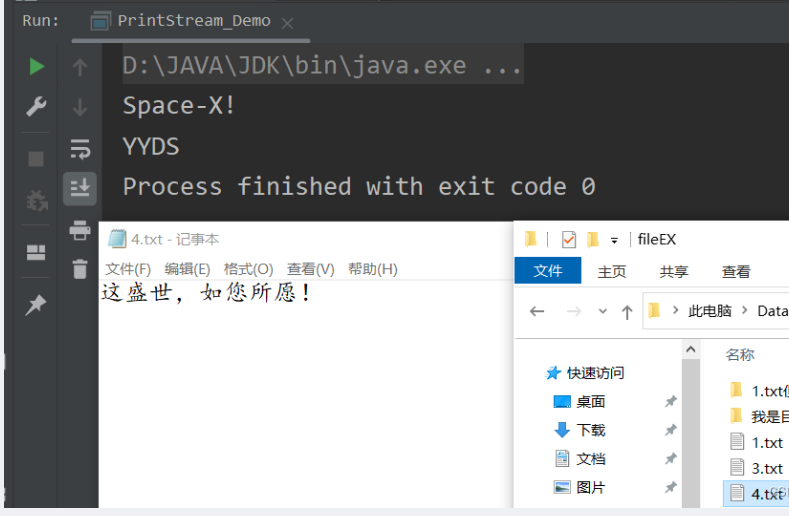Screen dimensions: 789x516
Task: Expand recent locations dropdown chevron
Action: (602, 311)
